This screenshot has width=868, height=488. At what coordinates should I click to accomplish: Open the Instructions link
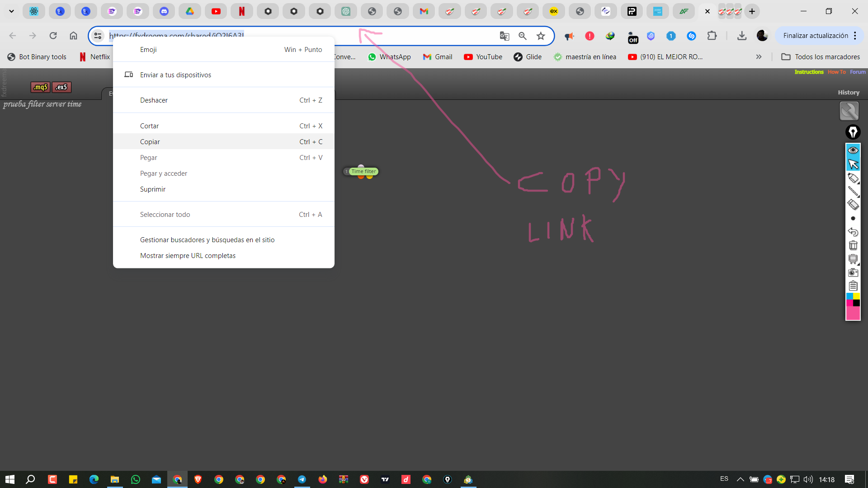809,72
